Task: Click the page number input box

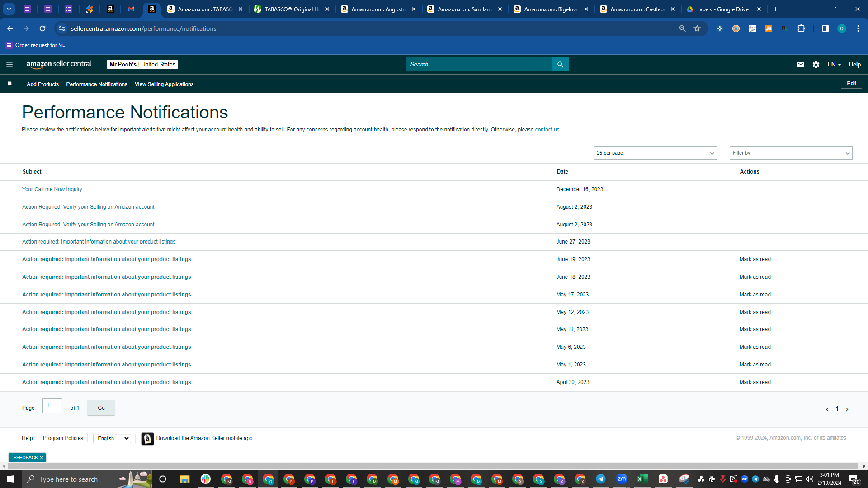Action: (52, 405)
